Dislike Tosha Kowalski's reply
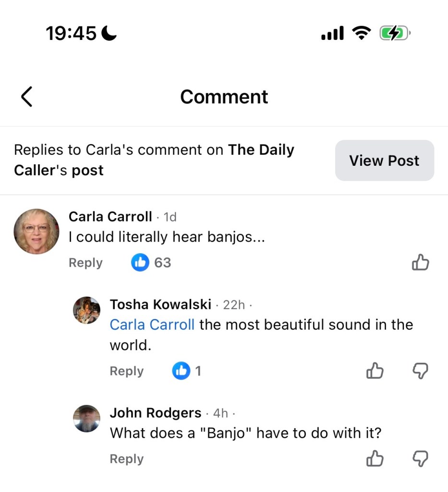The height and width of the screenshot is (492, 448). click(420, 371)
